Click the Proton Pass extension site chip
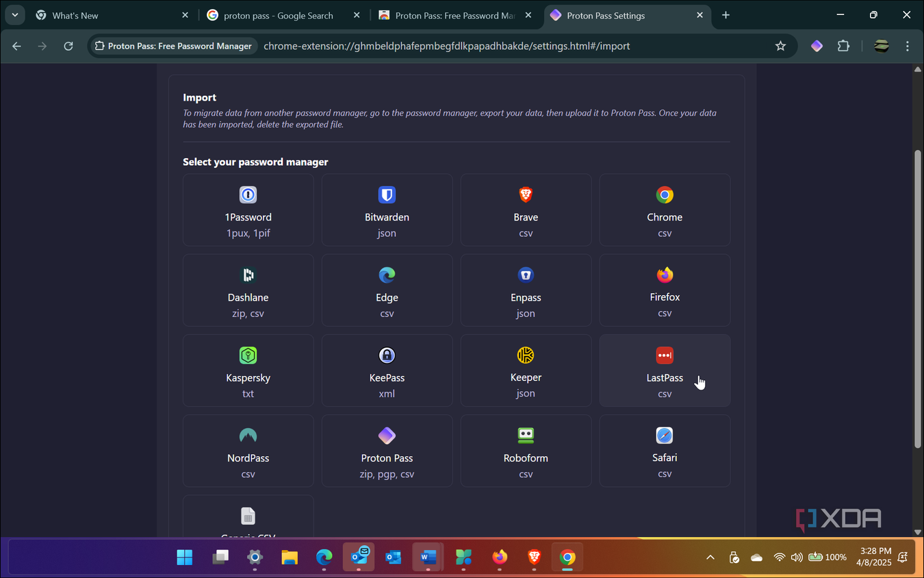The width and height of the screenshot is (924, 578). click(174, 46)
